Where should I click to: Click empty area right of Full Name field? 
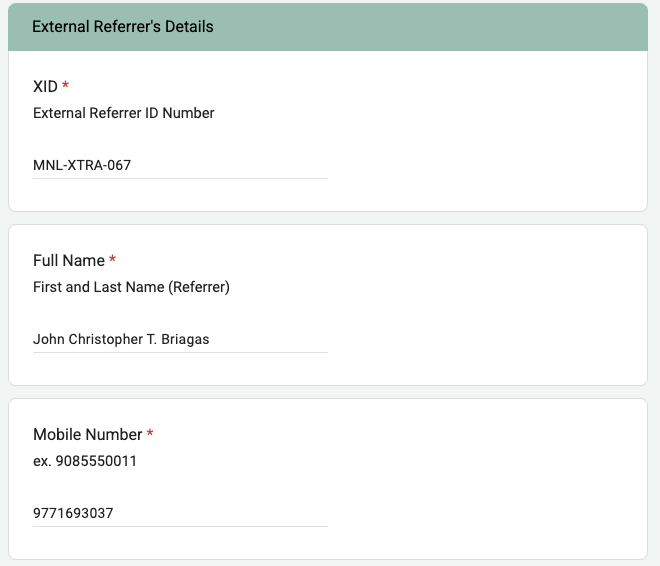pyautogui.click(x=484, y=339)
